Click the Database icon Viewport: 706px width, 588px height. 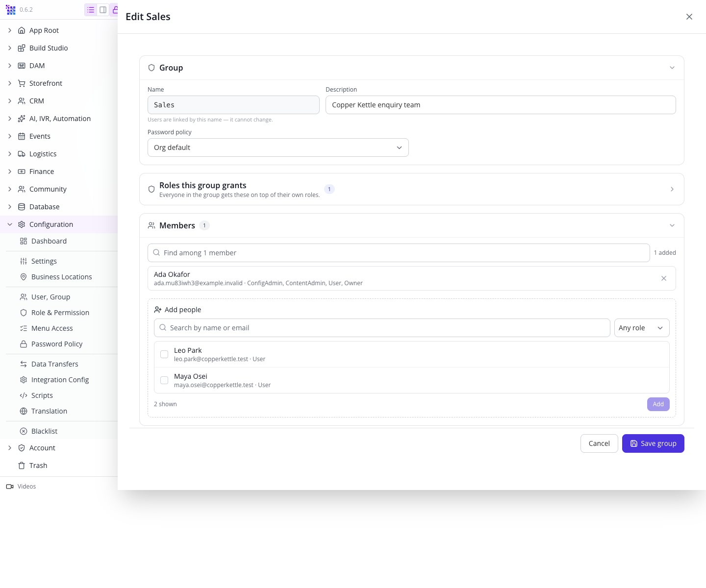click(x=22, y=207)
